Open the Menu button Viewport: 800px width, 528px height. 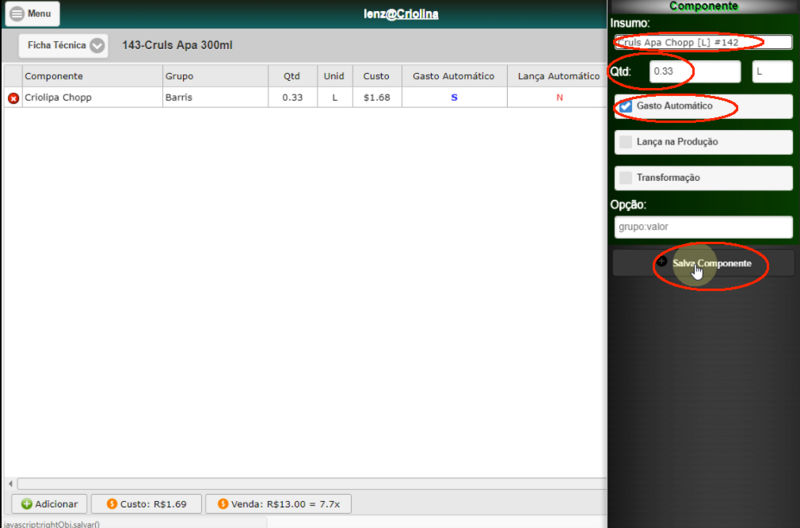pyautogui.click(x=32, y=14)
